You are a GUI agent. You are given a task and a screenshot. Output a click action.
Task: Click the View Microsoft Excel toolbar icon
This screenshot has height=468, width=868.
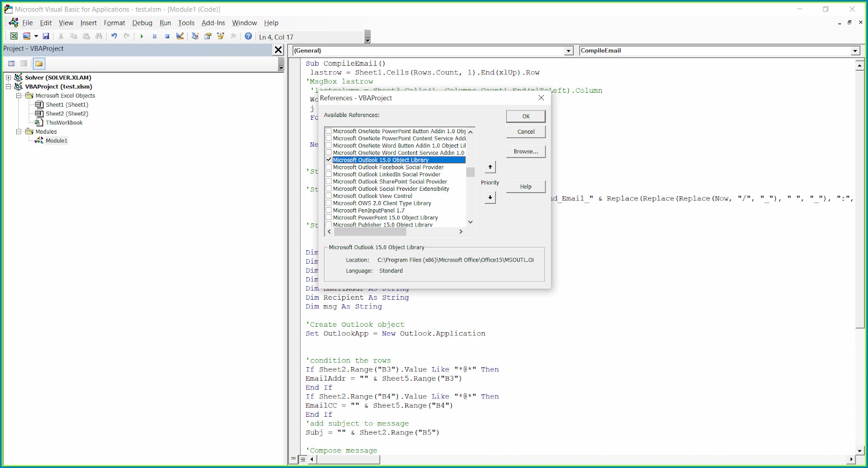point(14,36)
